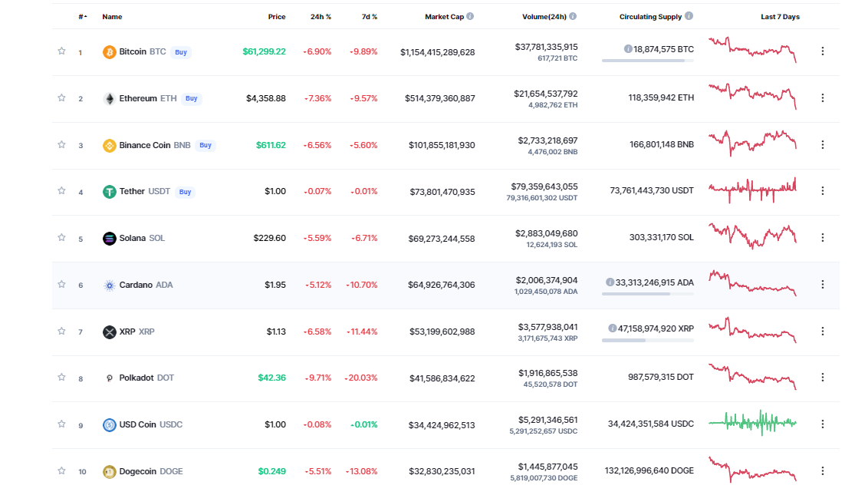Click info icon beside XRP circulating supply

click(x=612, y=328)
